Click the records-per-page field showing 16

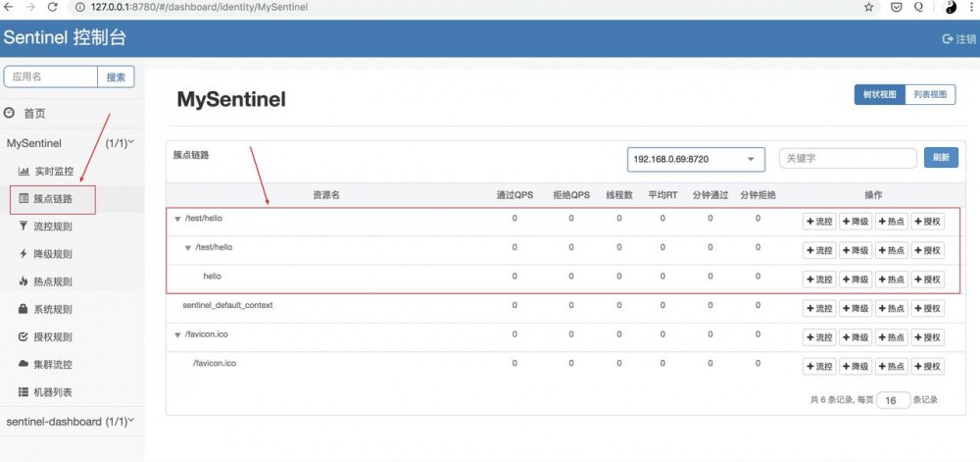pyautogui.click(x=893, y=400)
